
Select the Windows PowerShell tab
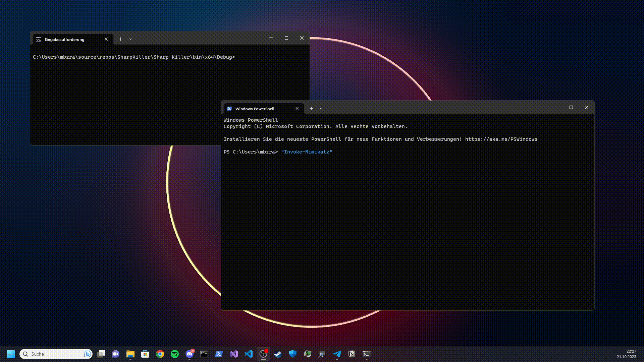(255, 109)
